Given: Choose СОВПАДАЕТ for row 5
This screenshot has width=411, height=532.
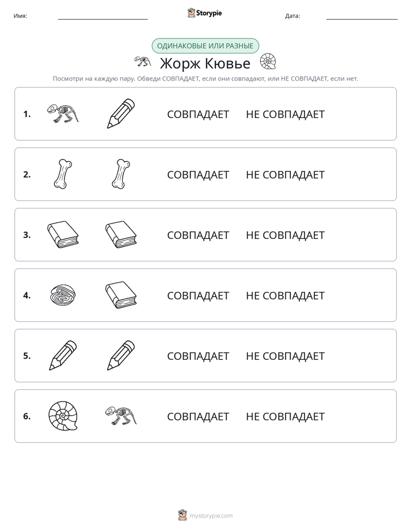Looking at the screenshot, I should click(198, 356).
